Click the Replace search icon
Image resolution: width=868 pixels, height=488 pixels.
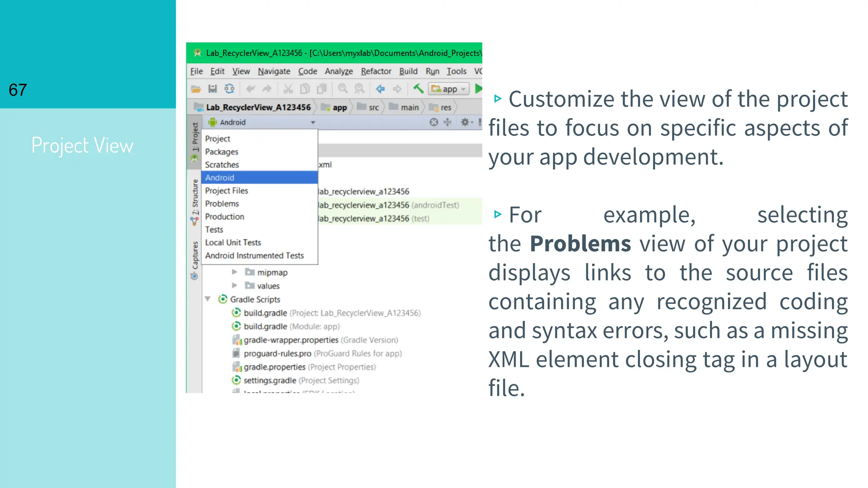click(359, 89)
